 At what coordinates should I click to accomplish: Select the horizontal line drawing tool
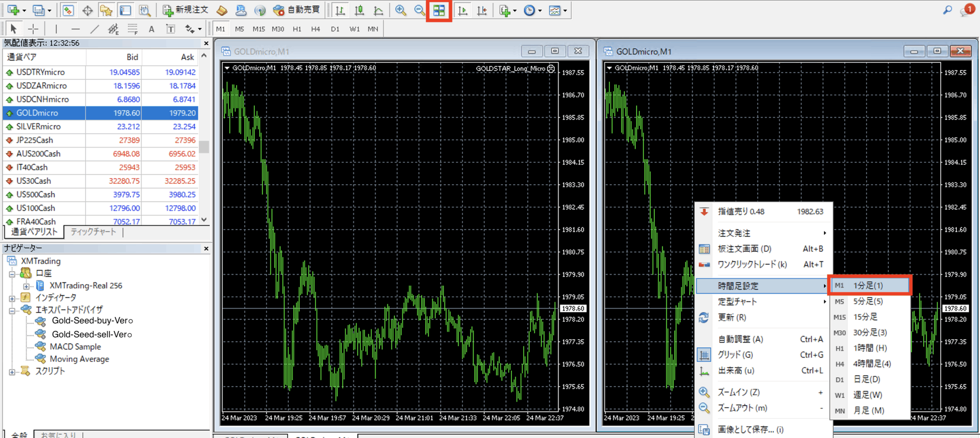tap(75, 29)
